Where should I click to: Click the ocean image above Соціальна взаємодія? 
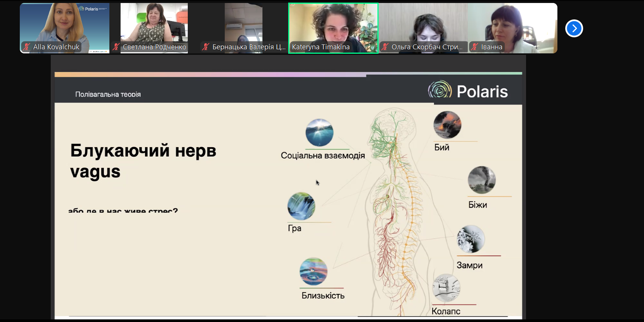tap(320, 132)
